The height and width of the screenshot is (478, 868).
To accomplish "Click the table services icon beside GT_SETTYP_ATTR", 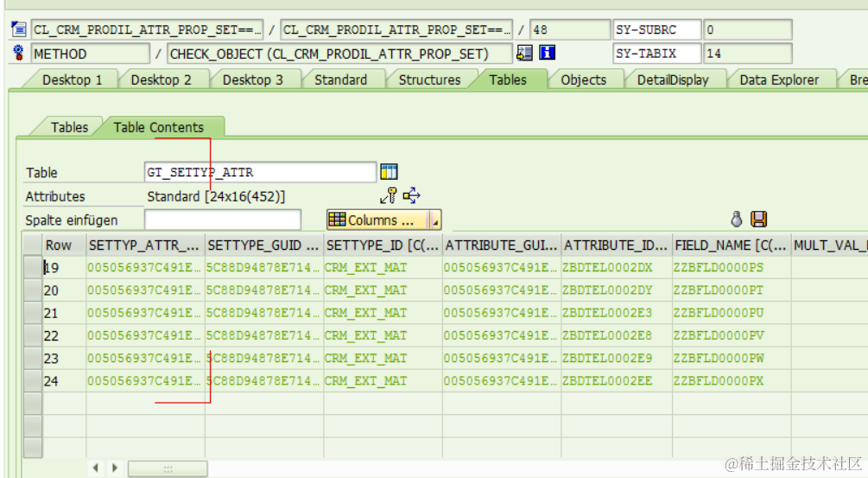I will [390, 172].
